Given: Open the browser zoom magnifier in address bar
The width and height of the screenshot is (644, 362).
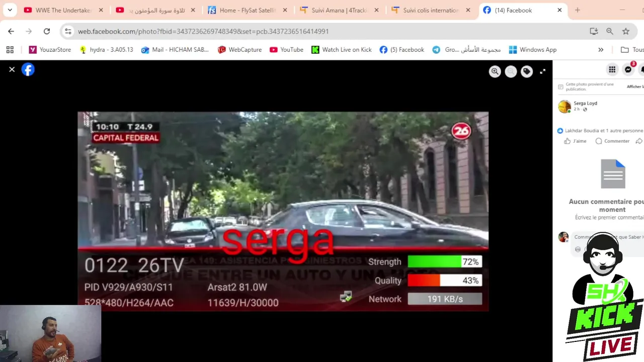Looking at the screenshot, I should 610,31.
